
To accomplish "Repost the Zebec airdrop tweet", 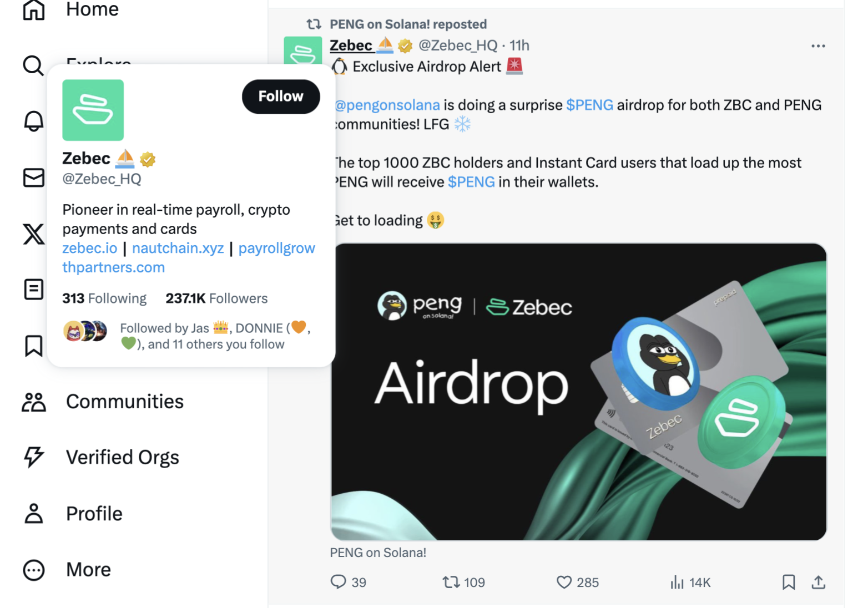I will [451, 582].
